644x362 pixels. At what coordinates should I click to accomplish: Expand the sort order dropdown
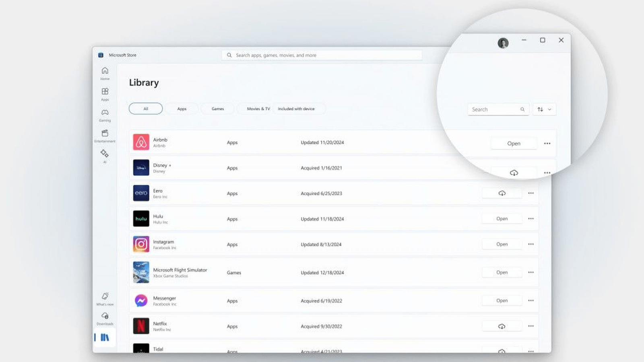[545, 109]
